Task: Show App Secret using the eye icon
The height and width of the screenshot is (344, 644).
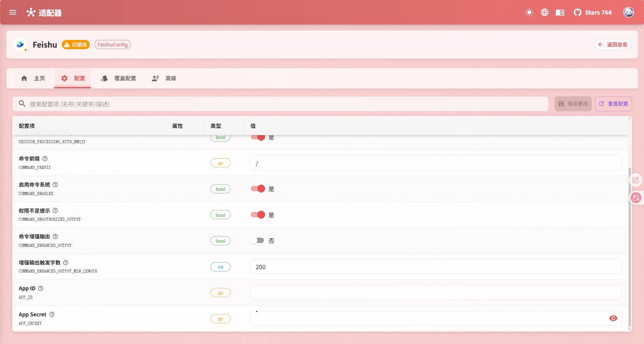Action: 613,318
